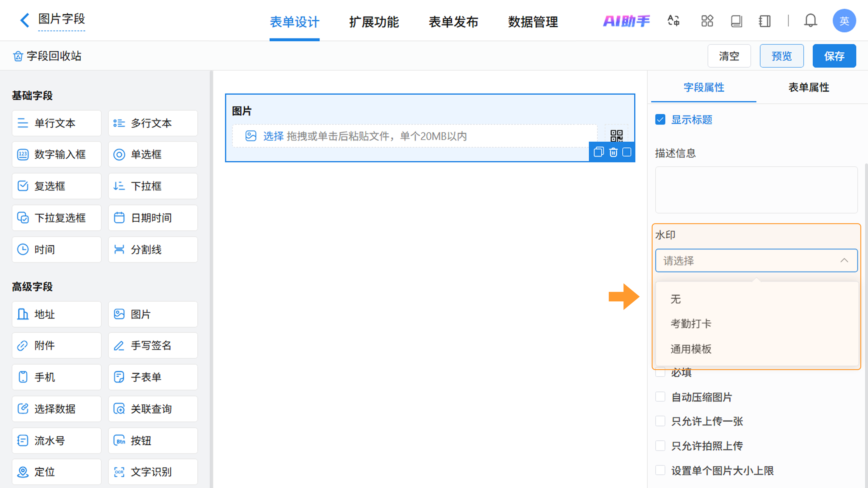Click the 预览 preview button
Image resolution: width=868 pixels, height=488 pixels.
click(x=781, y=56)
